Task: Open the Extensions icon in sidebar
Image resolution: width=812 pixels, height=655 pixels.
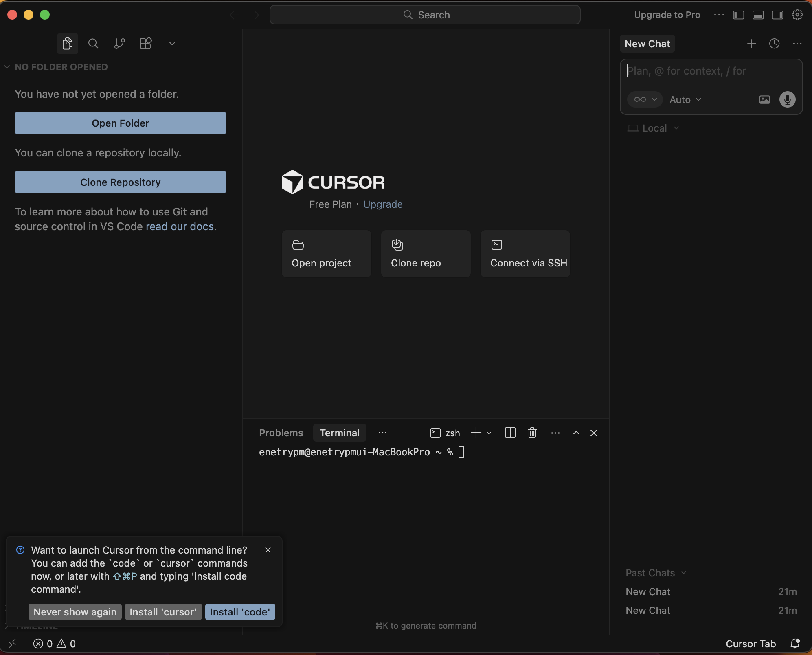Action: pos(145,44)
